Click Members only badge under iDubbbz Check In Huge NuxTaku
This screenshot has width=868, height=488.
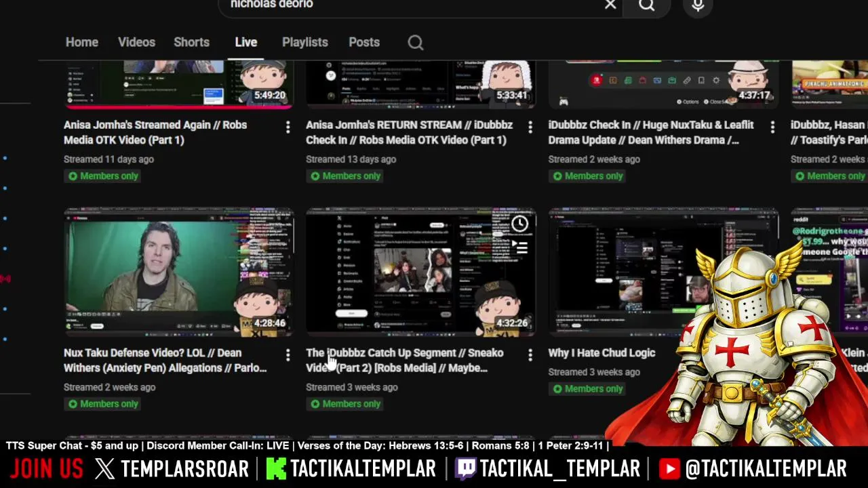[587, 176]
